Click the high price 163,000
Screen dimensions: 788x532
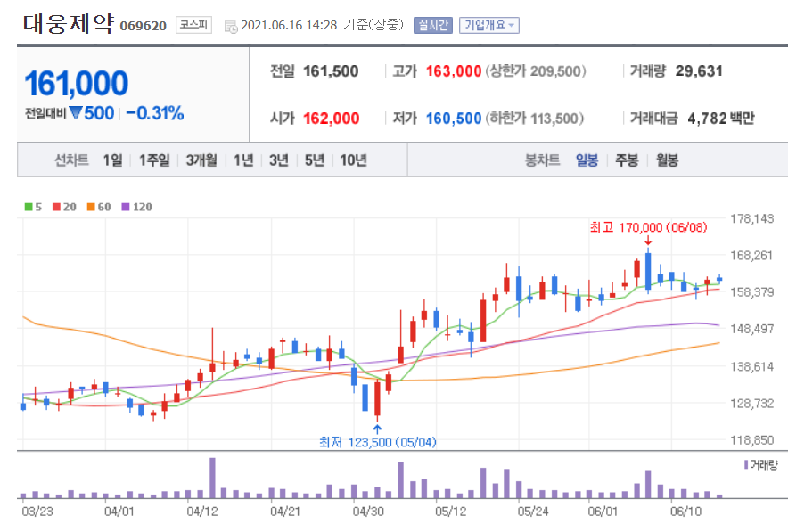point(454,71)
